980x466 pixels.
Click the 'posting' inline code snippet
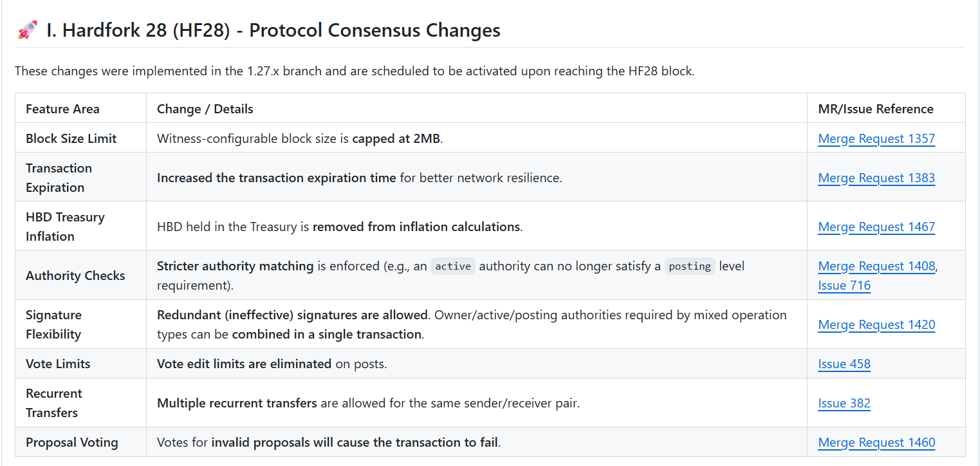[690, 266]
